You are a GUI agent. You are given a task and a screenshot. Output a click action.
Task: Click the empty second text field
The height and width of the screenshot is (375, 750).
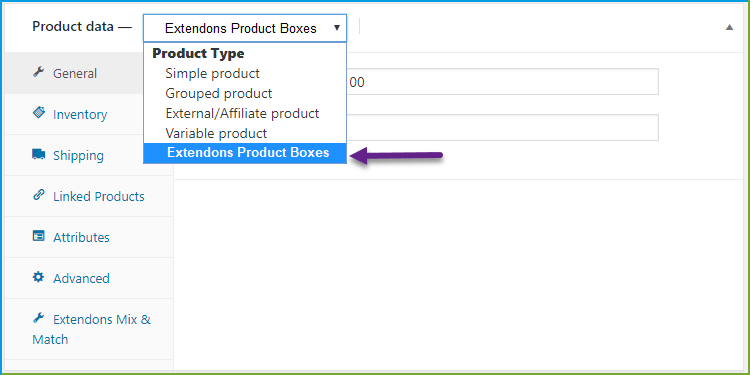tap(502, 127)
